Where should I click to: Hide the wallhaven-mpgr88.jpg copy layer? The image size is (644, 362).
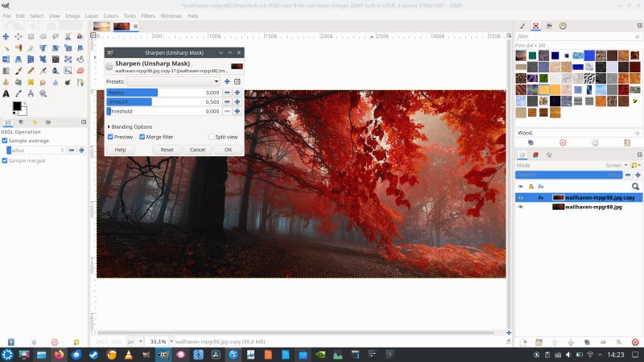pos(520,197)
